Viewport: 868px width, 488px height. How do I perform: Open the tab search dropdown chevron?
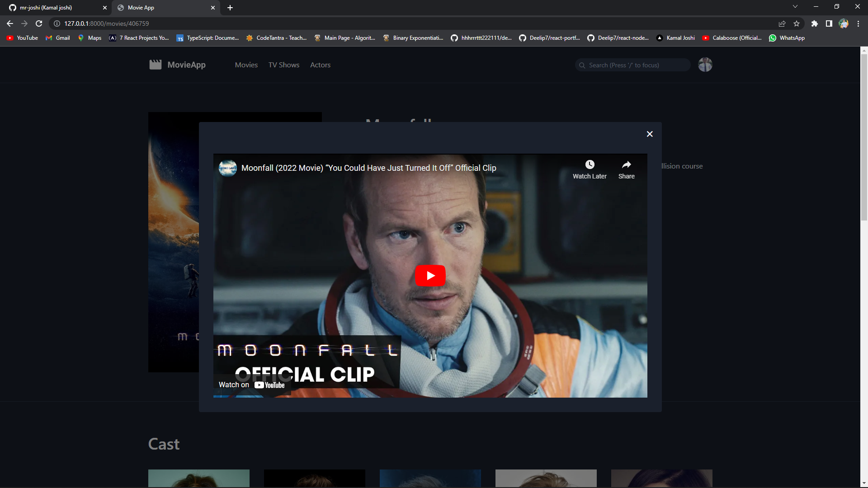click(795, 6)
